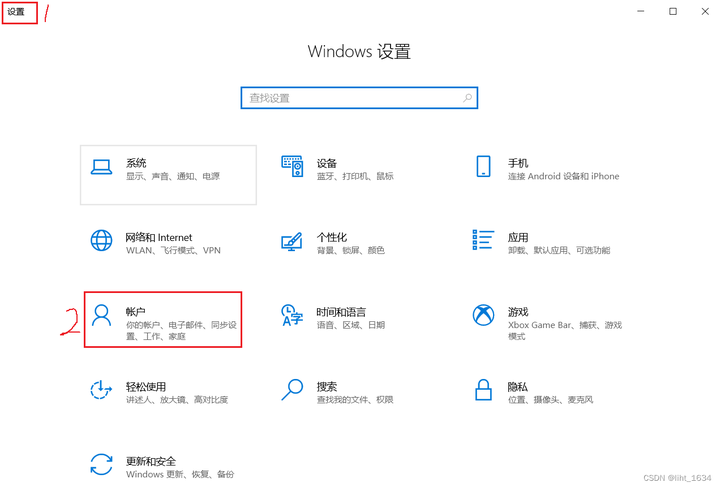Maximize the Settings window
Image resolution: width=720 pixels, height=487 pixels.
[673, 11]
